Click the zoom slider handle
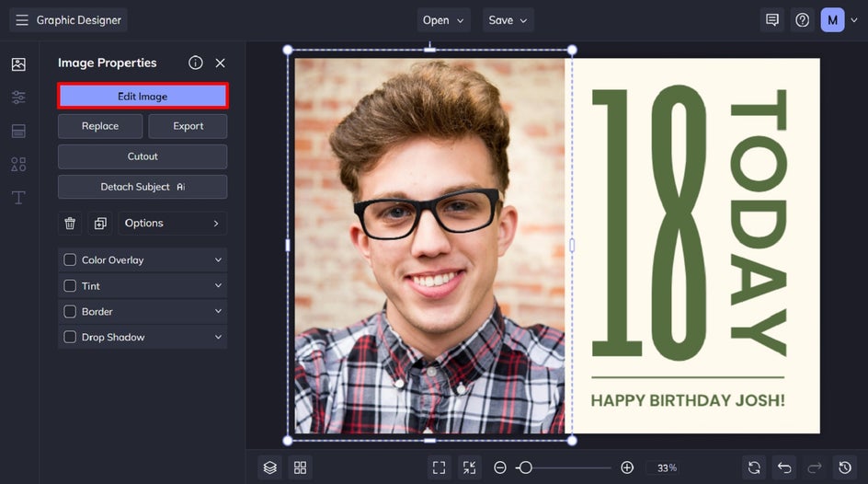Screen dimensions: 868x484 point(525,467)
